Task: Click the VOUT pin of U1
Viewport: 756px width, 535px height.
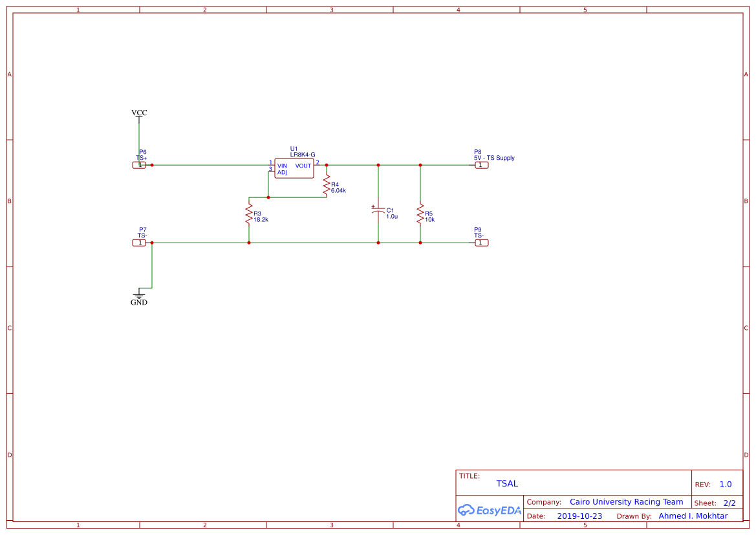Action: 303,166
